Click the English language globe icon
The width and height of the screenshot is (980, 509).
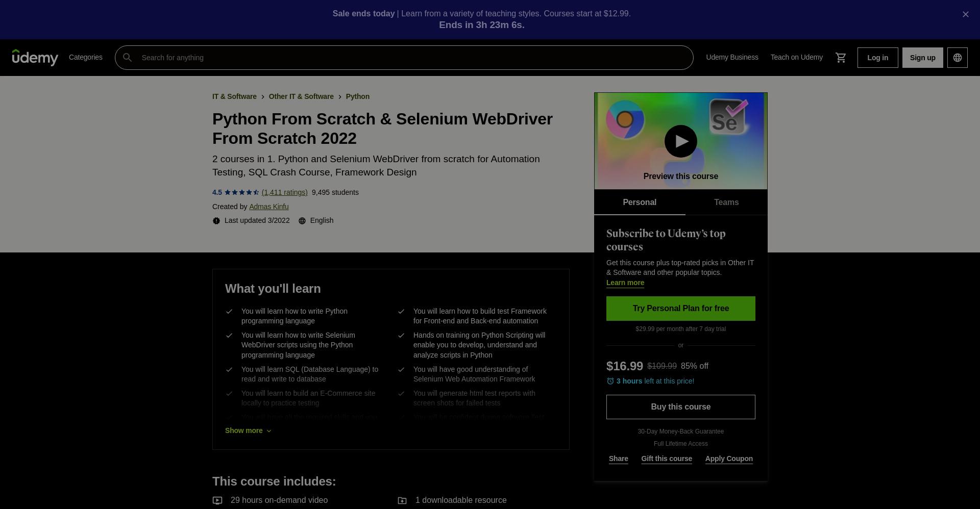coord(302,221)
